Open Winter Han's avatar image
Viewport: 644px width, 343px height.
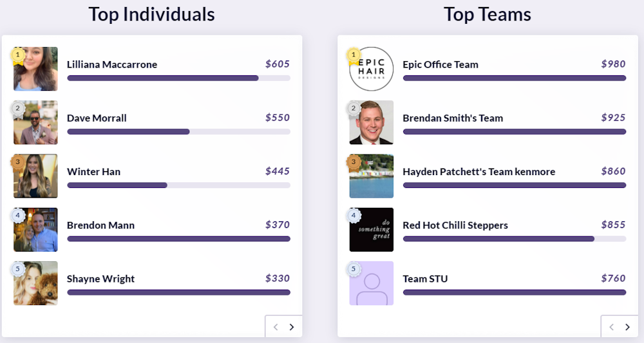click(x=36, y=176)
